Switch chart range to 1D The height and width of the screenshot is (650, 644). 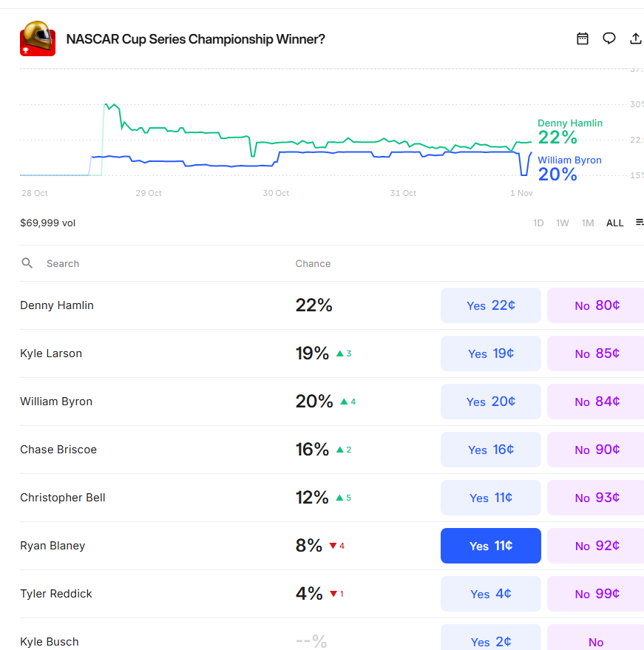538,223
